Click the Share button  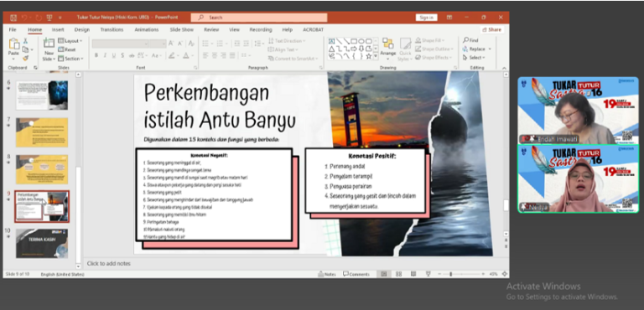tap(492, 30)
